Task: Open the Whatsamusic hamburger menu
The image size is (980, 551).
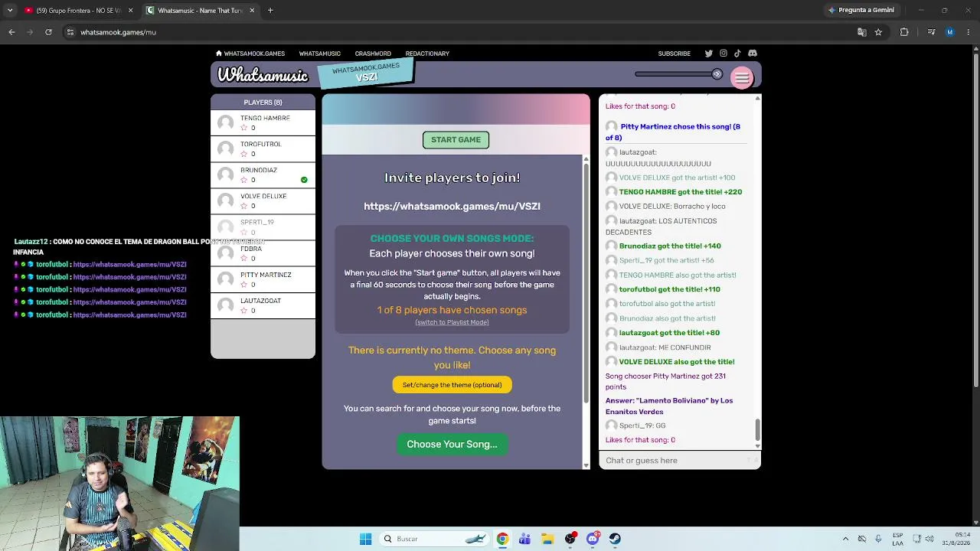Action: tap(742, 77)
